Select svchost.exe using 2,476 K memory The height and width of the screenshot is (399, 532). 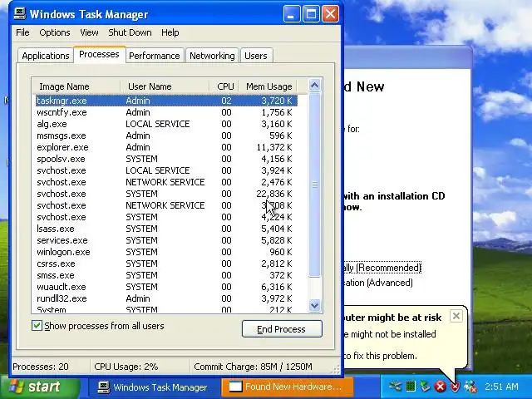(x=166, y=182)
